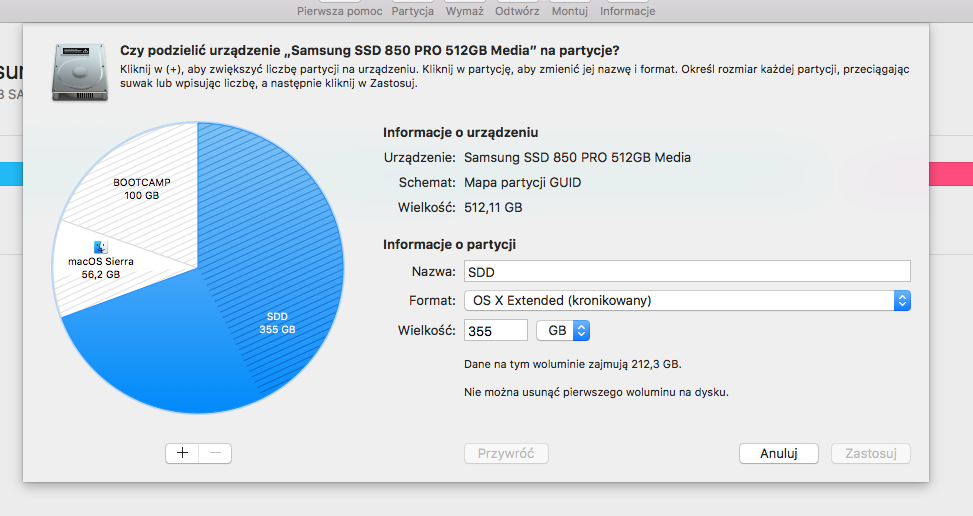
Task: Open the Partycja toolbar item
Action: [x=413, y=11]
